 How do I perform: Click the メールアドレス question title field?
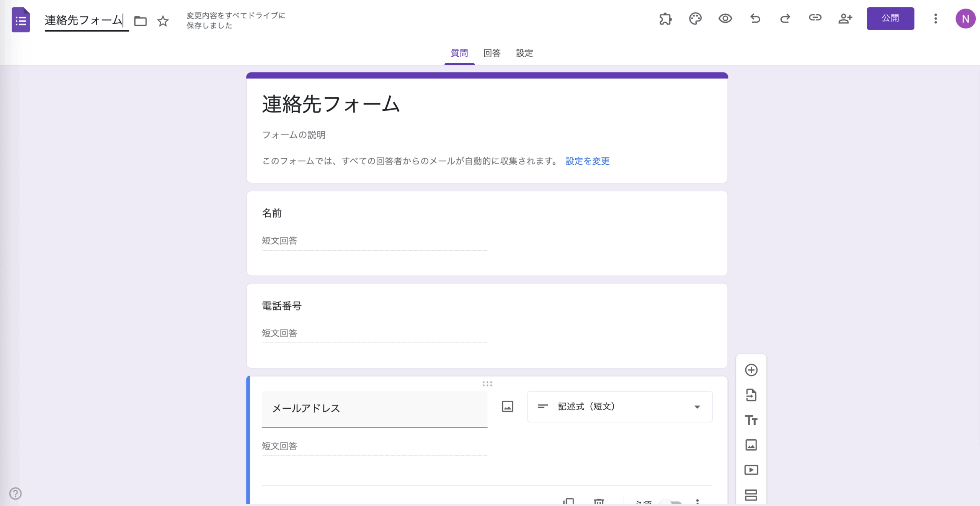point(374,408)
